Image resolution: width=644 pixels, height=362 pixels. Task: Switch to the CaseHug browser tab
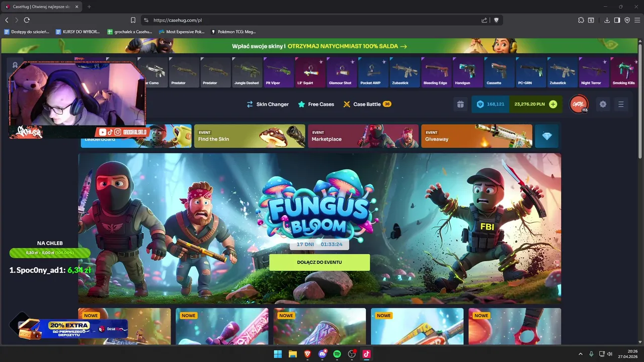click(40, 7)
